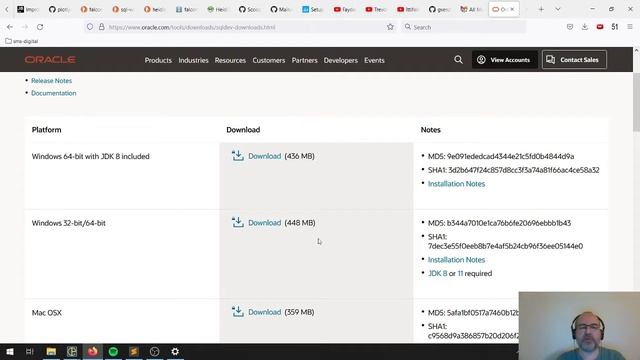Select the MD5 hash of Windows 64-bit

510,156
